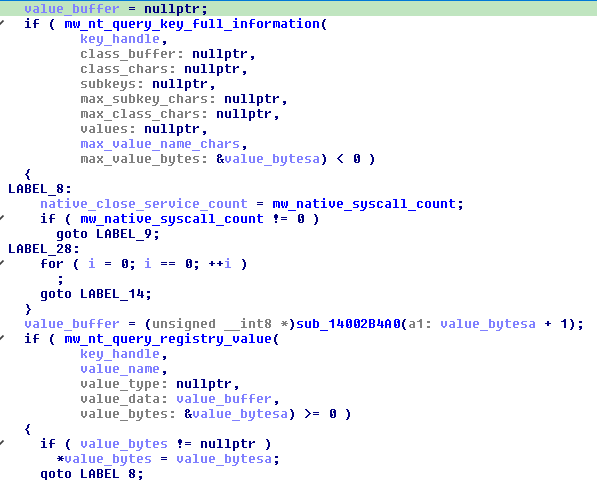Viewport: 597px width, 480px height.
Task: Click the unsigned __int8 * cast
Action: (x=220, y=324)
